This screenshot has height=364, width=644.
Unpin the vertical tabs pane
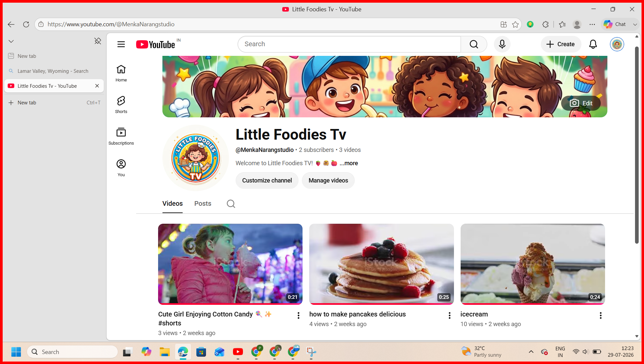(98, 41)
